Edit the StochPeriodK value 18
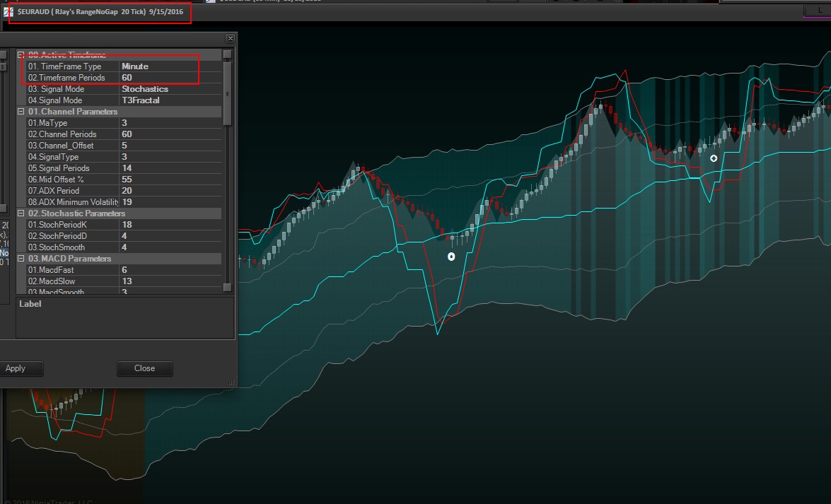Viewport: 831px width, 504px height. (x=170, y=225)
